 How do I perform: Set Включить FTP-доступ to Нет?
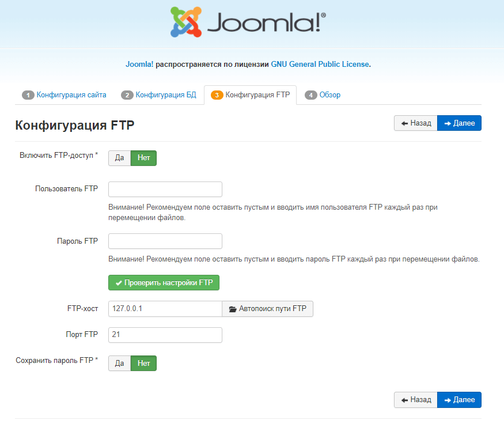point(143,158)
